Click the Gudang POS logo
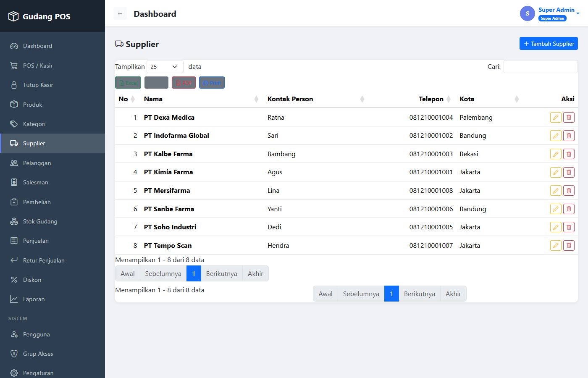This screenshot has height=378, width=588. (39, 16)
